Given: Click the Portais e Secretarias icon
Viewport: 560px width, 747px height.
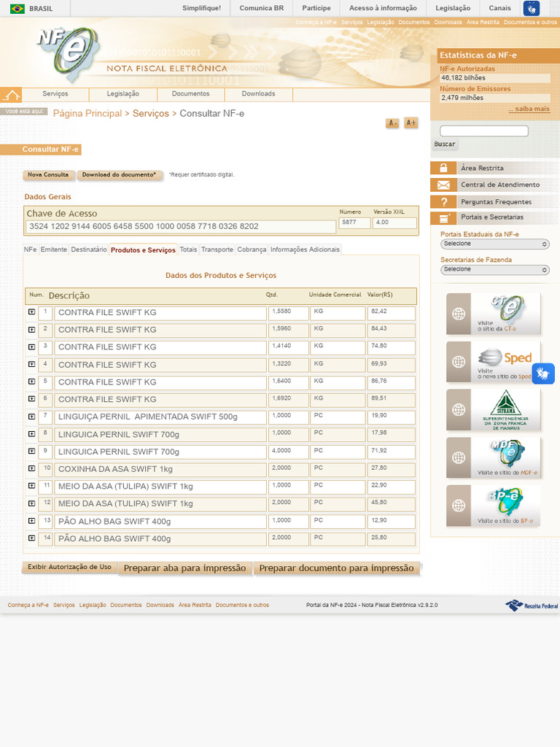Looking at the screenshot, I should [443, 217].
